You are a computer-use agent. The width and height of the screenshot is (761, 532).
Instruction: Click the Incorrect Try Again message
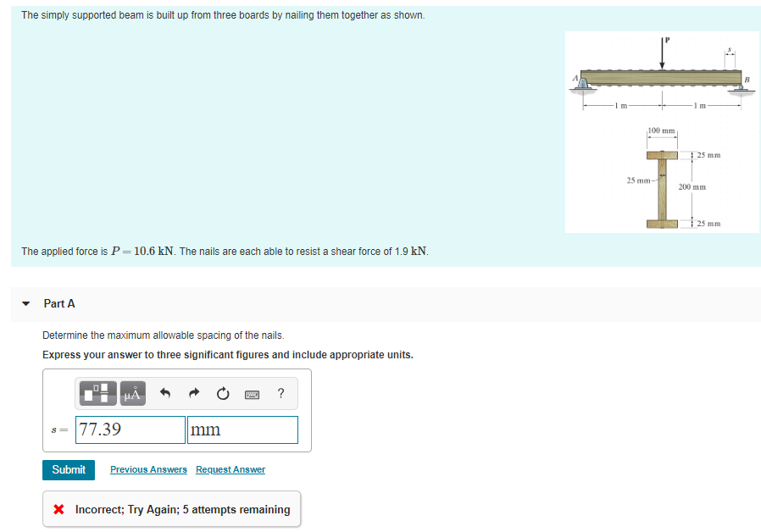pyautogui.click(x=182, y=509)
